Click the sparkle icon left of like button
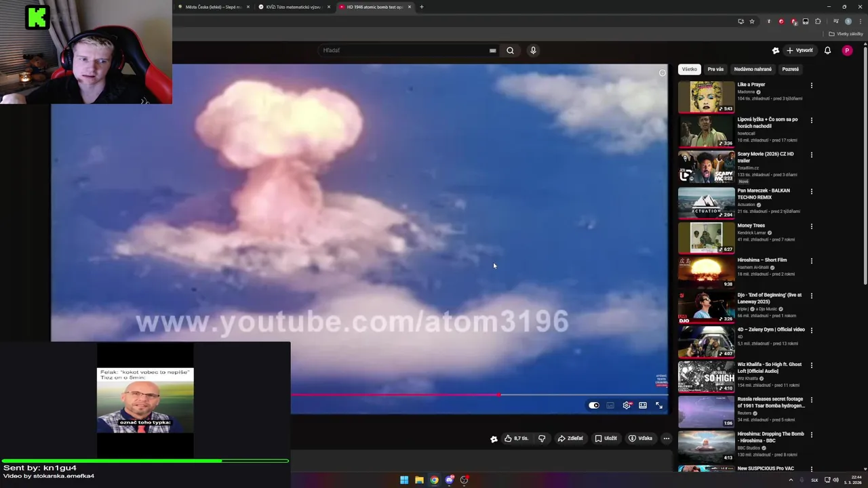868x488 pixels. pyautogui.click(x=494, y=439)
